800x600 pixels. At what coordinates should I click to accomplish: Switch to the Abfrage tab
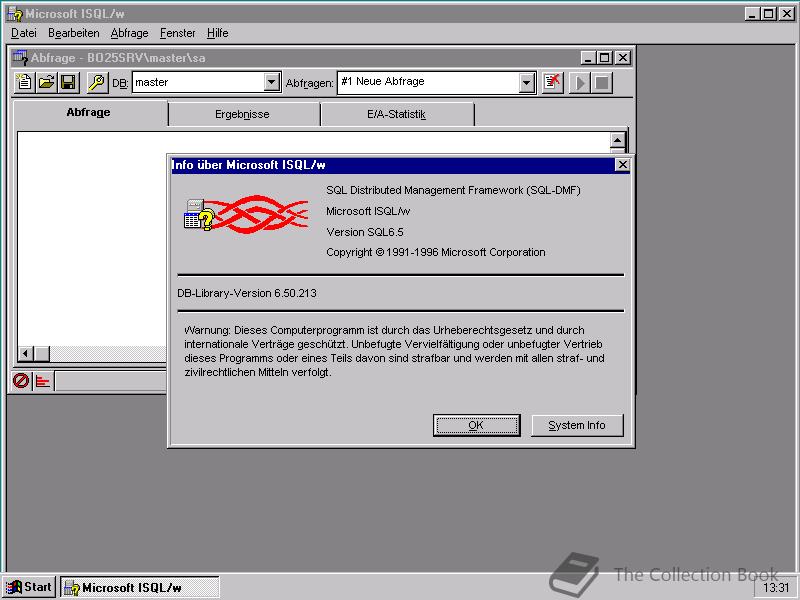point(89,113)
